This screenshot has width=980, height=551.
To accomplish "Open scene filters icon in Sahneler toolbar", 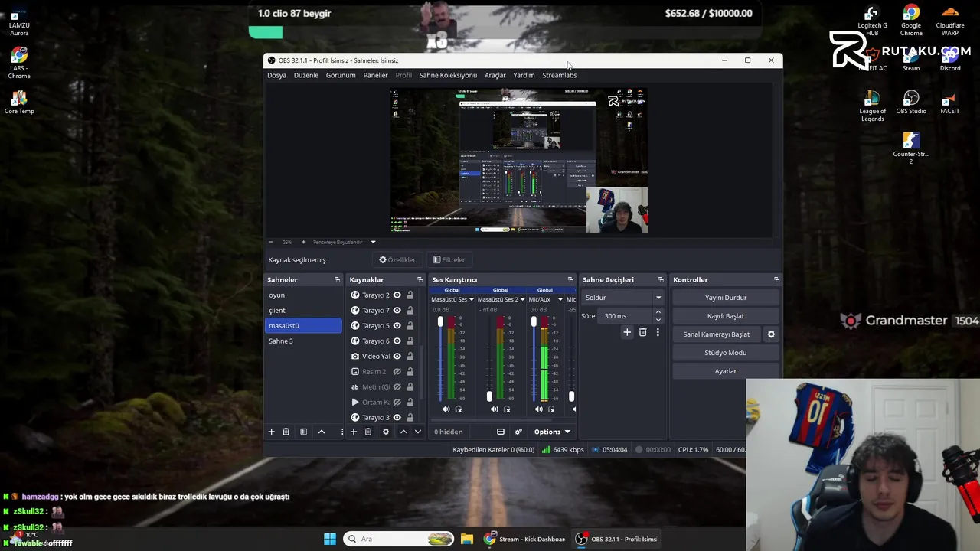I will click(x=303, y=432).
